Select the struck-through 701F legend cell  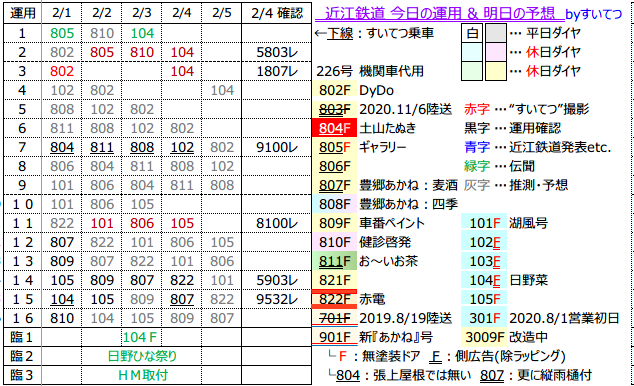(334, 318)
